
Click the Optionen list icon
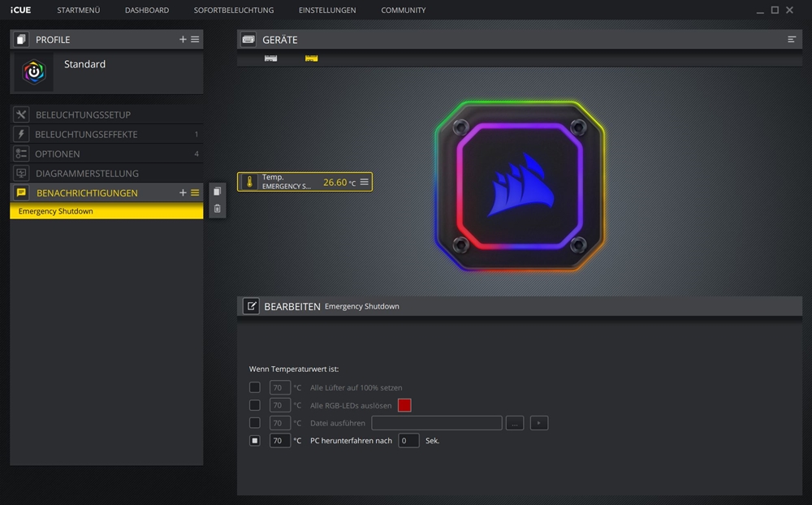coord(21,153)
